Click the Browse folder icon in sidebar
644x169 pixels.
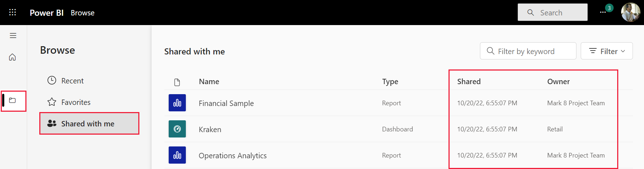(13, 101)
